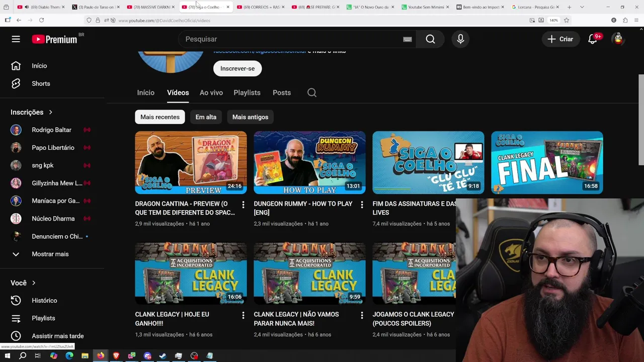This screenshot has height=362, width=644.
Task: Reload the page with refresh icon
Action: [x=41, y=20]
